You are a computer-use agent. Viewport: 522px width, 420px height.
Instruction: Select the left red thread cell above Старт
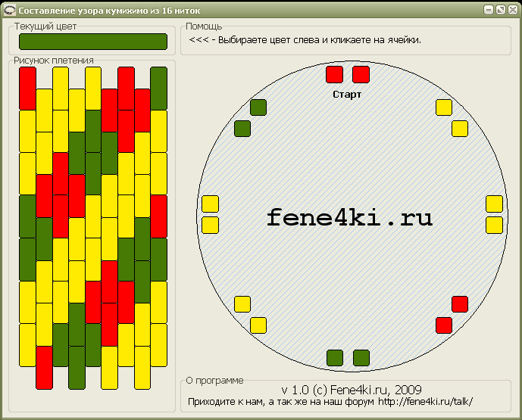tap(334, 74)
